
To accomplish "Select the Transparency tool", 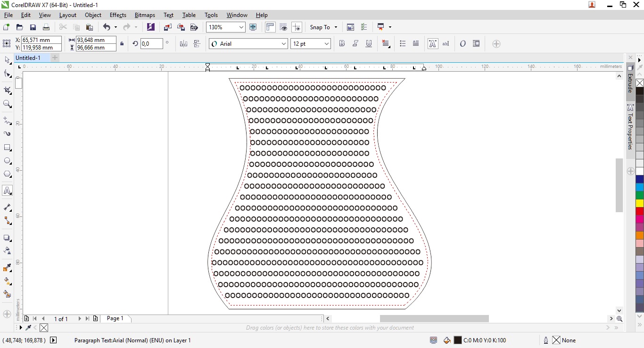I will pos(7,251).
